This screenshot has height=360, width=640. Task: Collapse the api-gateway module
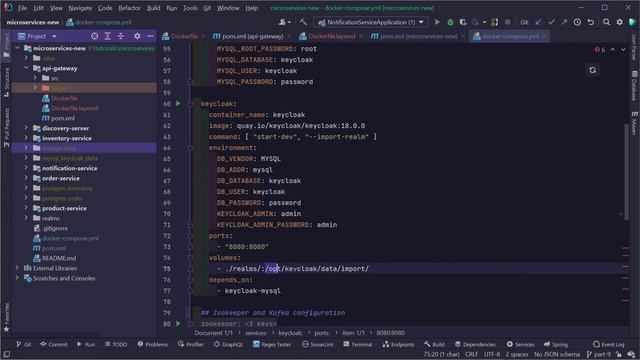(x=27, y=68)
